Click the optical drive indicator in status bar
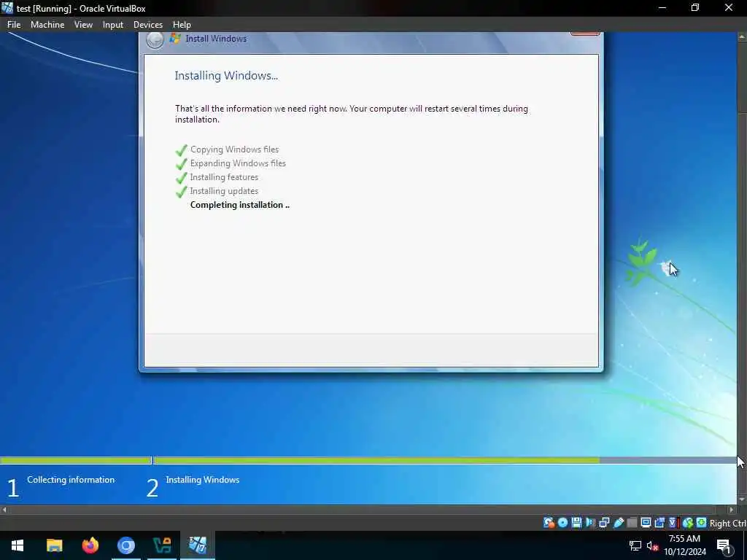The image size is (747, 560). (562, 523)
